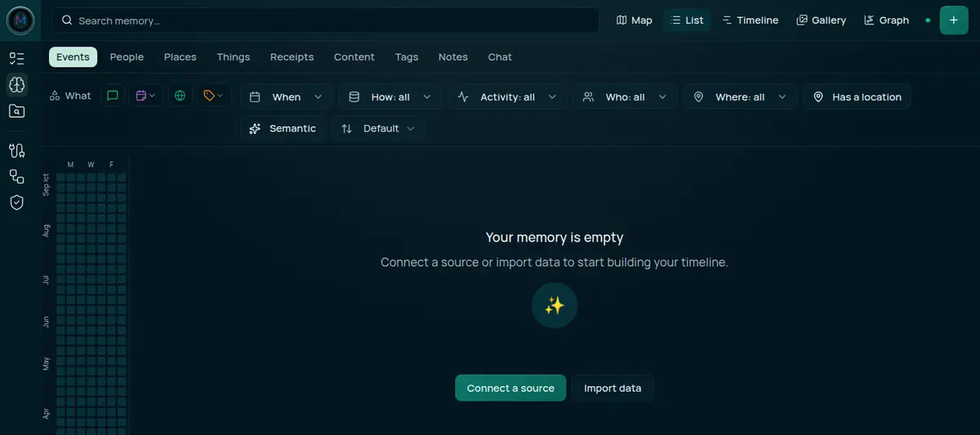Click the Import data button
The height and width of the screenshot is (435, 980).
(x=612, y=388)
